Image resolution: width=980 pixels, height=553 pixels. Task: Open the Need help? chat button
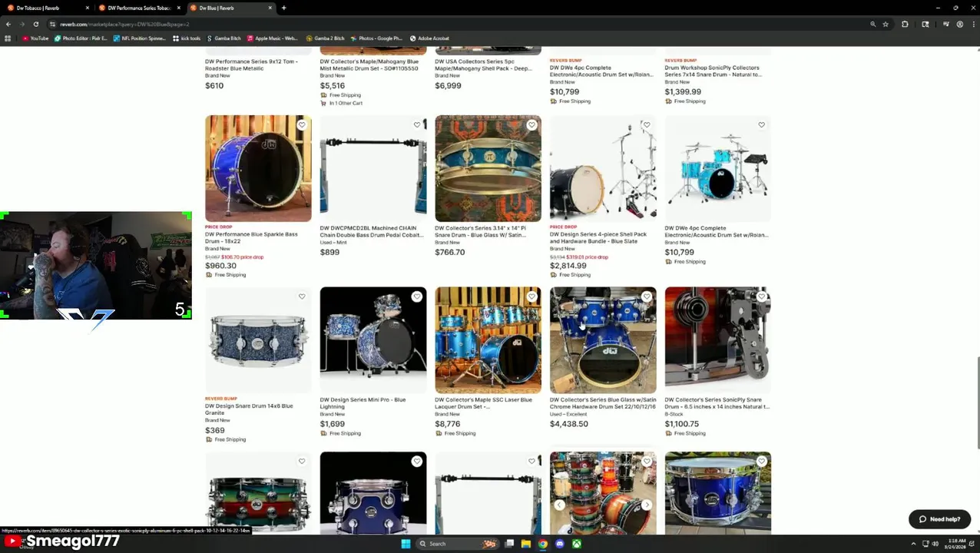point(939,519)
